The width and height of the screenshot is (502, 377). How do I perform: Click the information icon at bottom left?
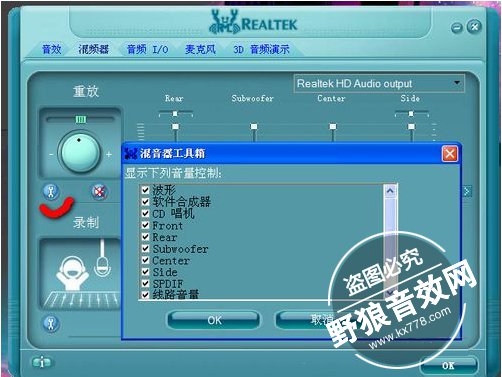(x=42, y=362)
